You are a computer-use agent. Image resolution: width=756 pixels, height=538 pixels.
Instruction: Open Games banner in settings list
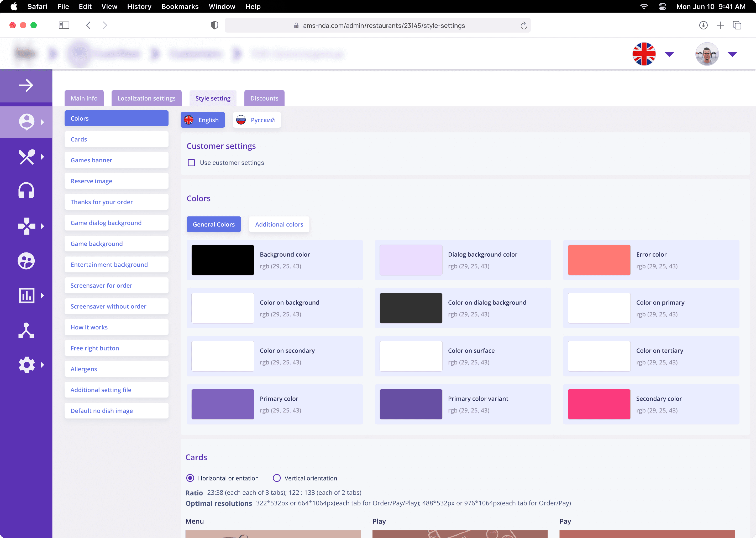point(116,160)
